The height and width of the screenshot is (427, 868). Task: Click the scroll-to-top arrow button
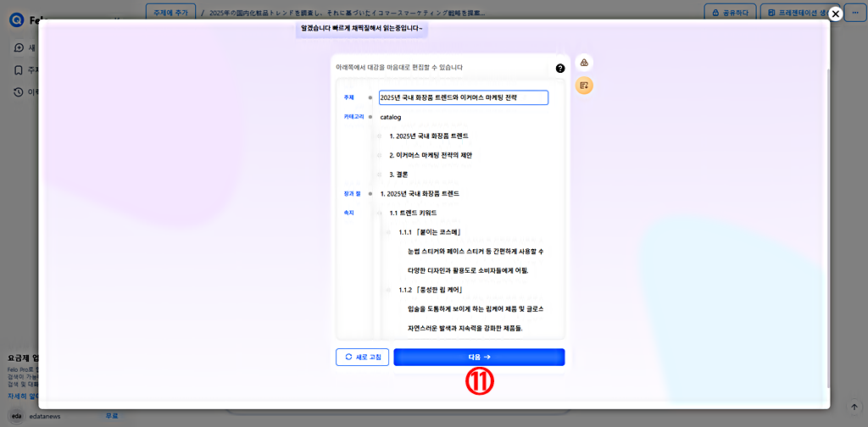click(854, 406)
